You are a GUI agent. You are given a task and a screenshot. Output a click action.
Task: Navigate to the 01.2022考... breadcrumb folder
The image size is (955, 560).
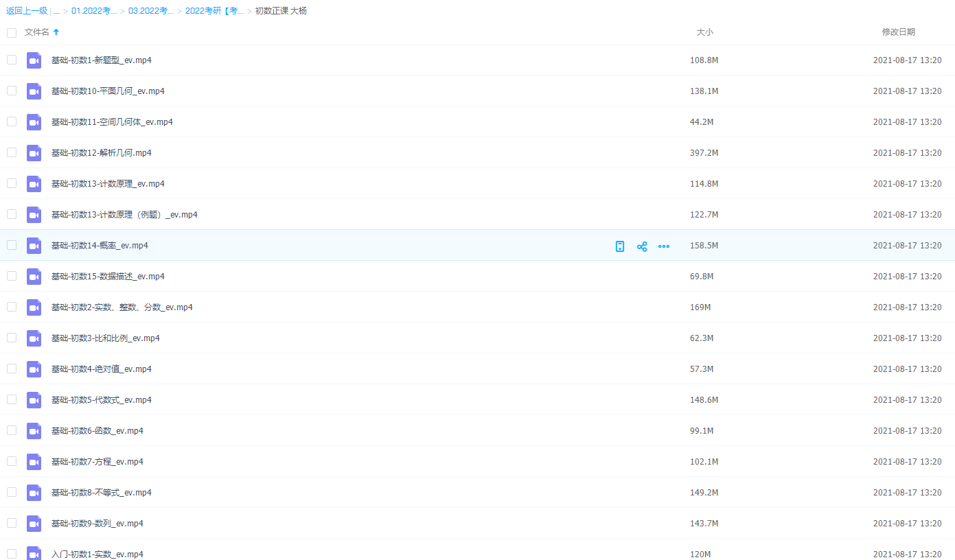(x=94, y=11)
